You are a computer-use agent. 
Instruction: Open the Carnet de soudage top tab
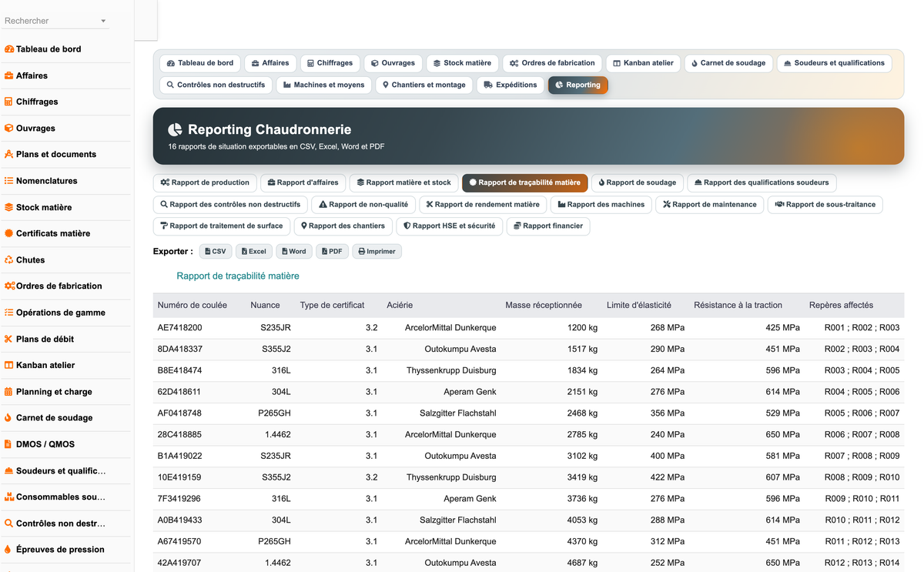pos(728,63)
